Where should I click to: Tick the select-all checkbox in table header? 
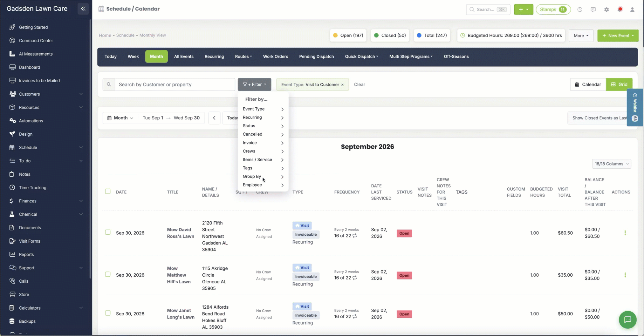(x=108, y=192)
